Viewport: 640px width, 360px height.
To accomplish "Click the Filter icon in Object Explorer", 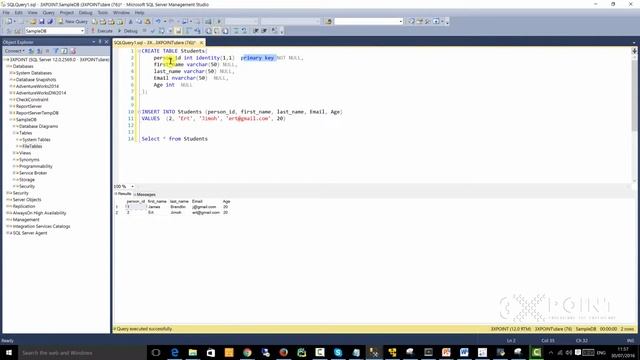I will 56,51.
